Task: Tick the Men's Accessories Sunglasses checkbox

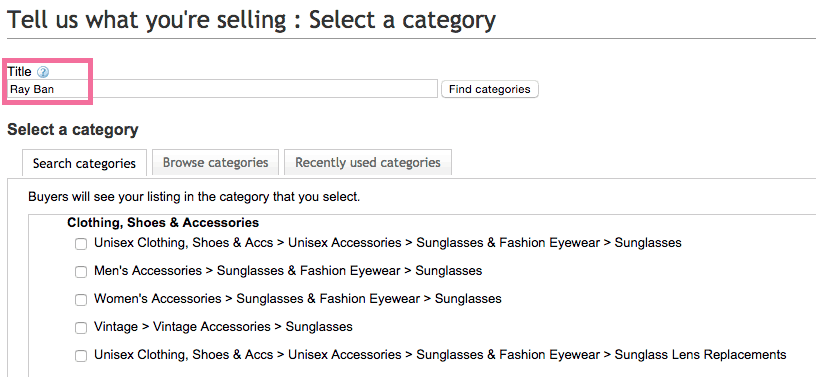Action: pyautogui.click(x=81, y=272)
